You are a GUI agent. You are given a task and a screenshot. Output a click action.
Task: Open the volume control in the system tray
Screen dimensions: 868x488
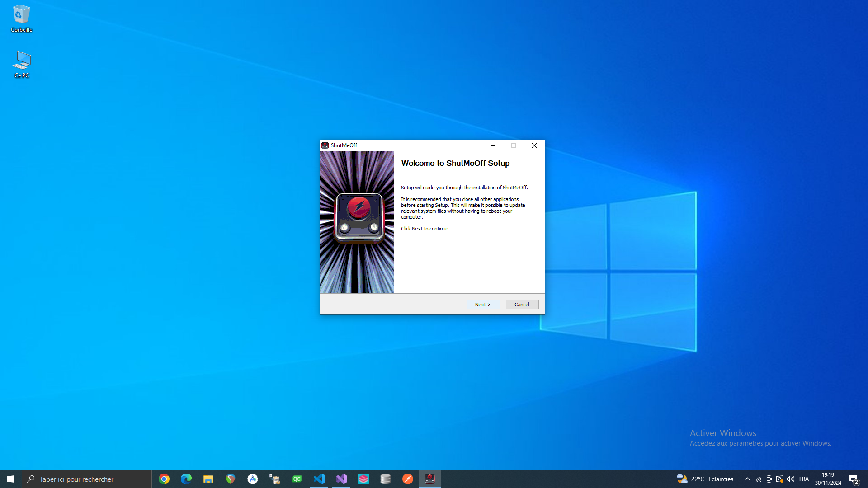point(791,479)
